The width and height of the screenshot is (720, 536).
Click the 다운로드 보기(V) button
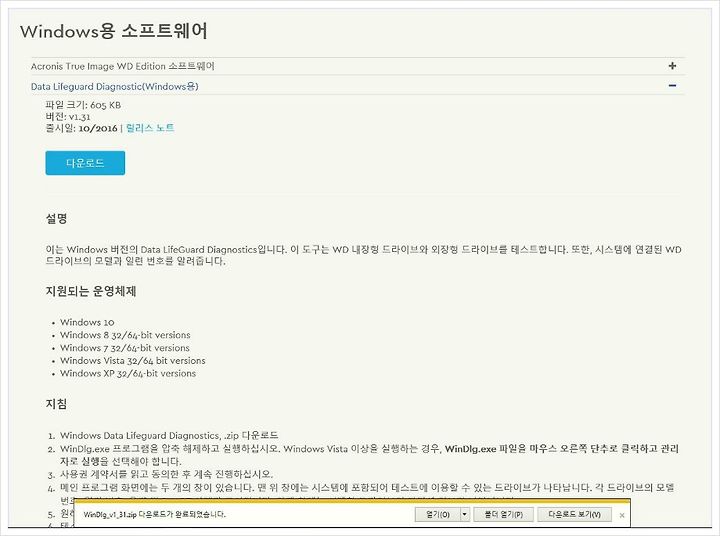tap(574, 514)
